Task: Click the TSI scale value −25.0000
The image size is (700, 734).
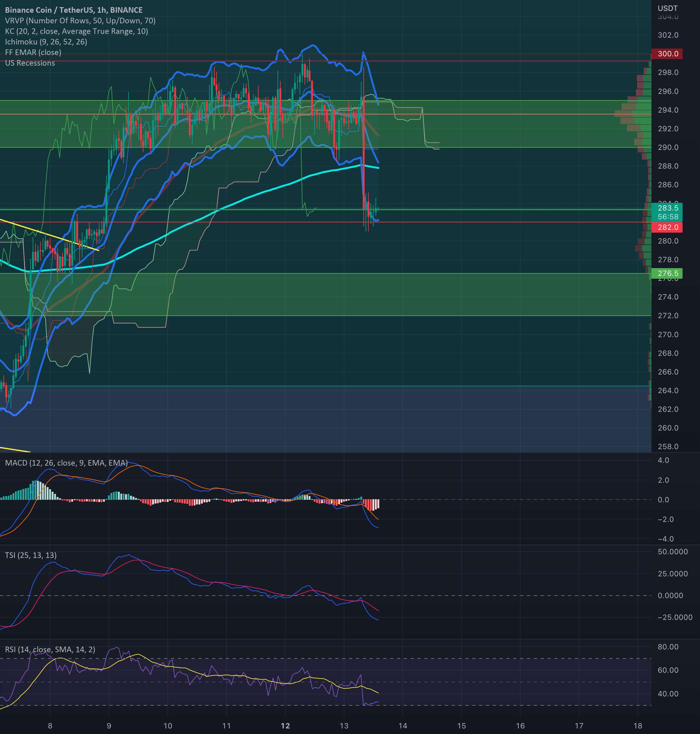Action: 675,617
